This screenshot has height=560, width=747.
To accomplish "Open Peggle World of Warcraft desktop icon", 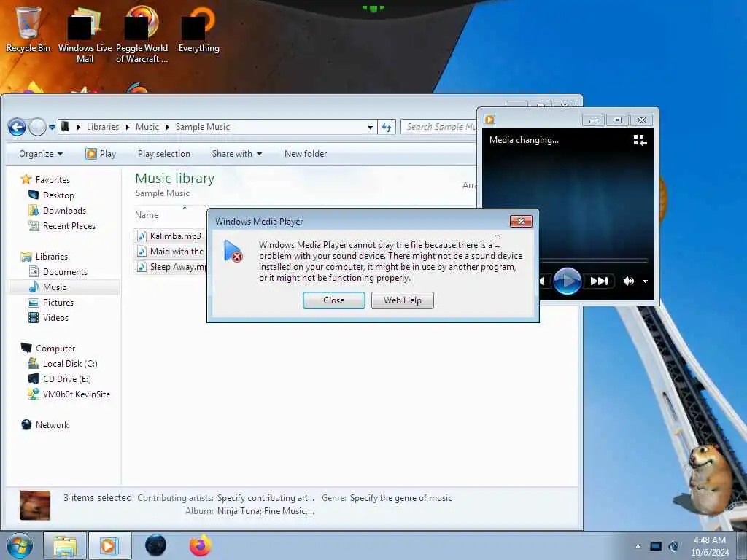I will click(142, 36).
